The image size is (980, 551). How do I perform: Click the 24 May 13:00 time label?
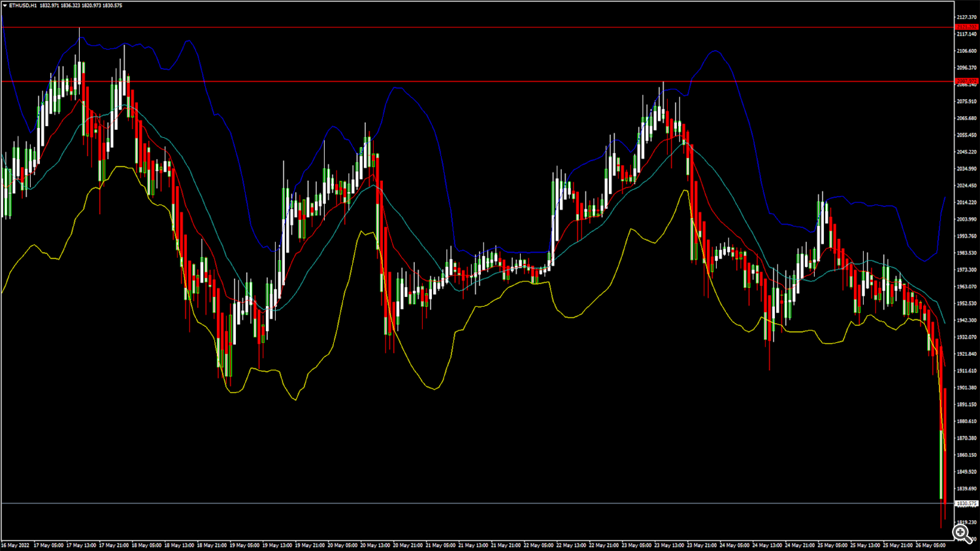pyautogui.click(x=767, y=545)
